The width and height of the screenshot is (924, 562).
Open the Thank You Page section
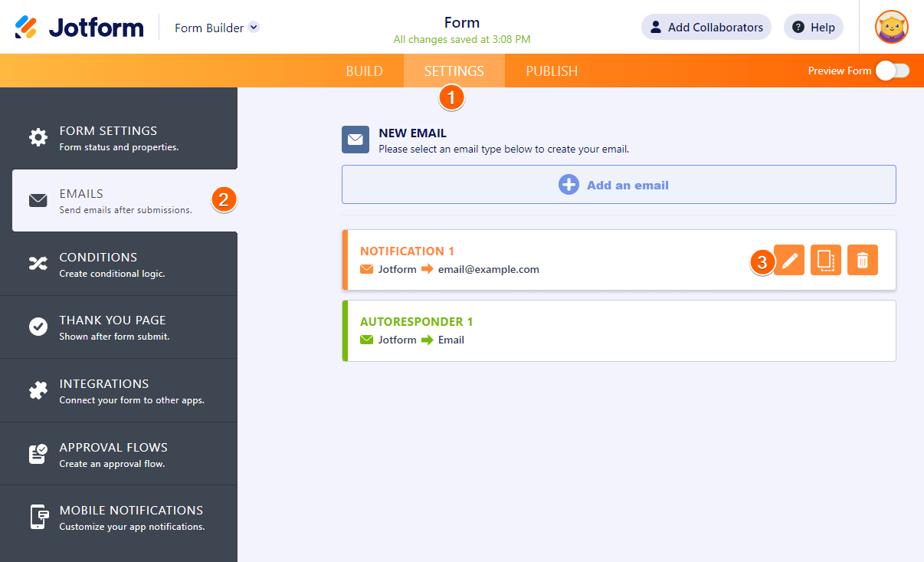pos(119,327)
